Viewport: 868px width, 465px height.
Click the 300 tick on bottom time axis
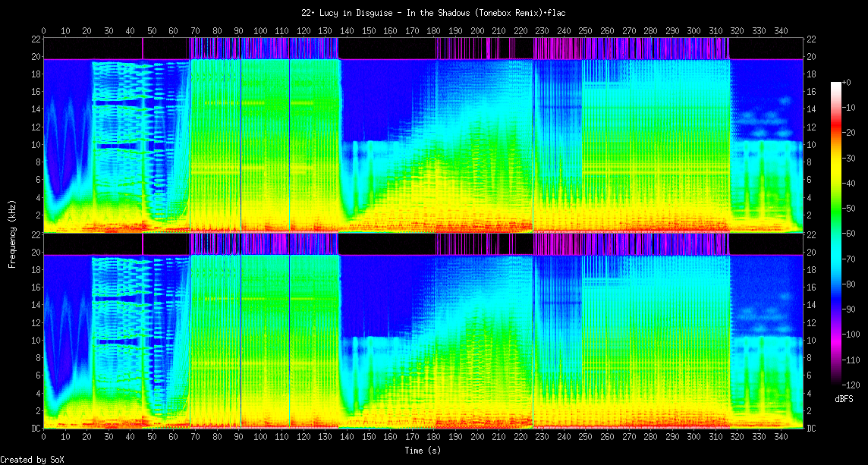point(694,436)
